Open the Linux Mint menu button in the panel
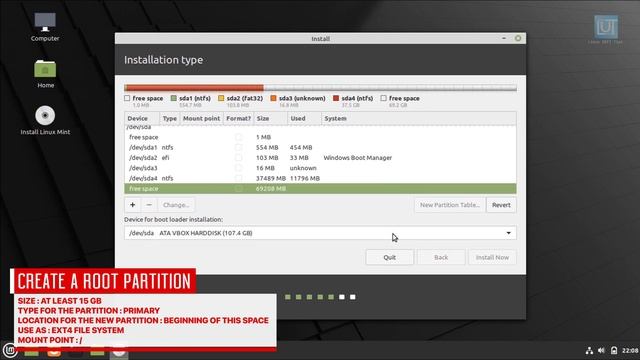This screenshot has height=360, width=640. [x=10, y=350]
